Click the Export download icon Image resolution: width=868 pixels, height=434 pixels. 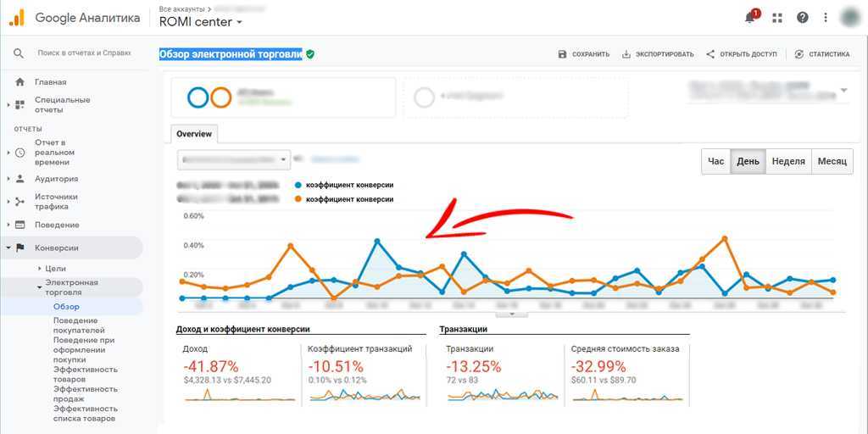626,54
